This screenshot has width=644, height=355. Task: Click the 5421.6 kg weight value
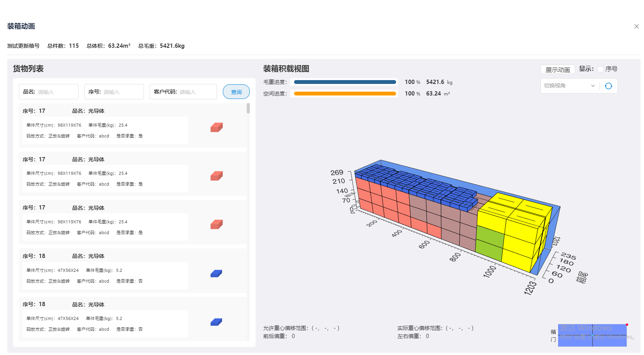coord(439,82)
